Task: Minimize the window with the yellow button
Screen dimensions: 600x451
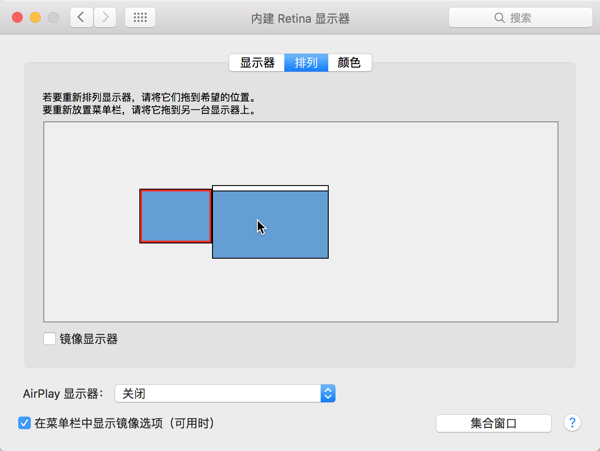Action: (x=35, y=18)
